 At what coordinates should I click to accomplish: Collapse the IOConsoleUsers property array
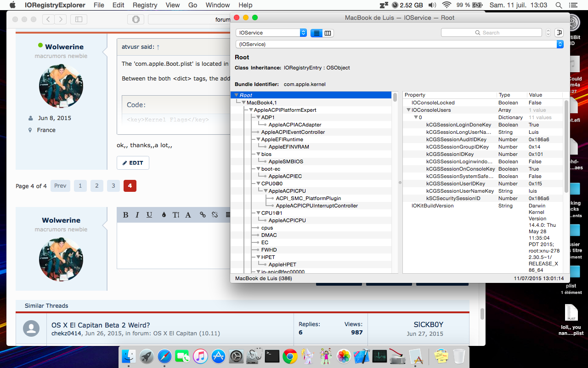click(x=408, y=110)
